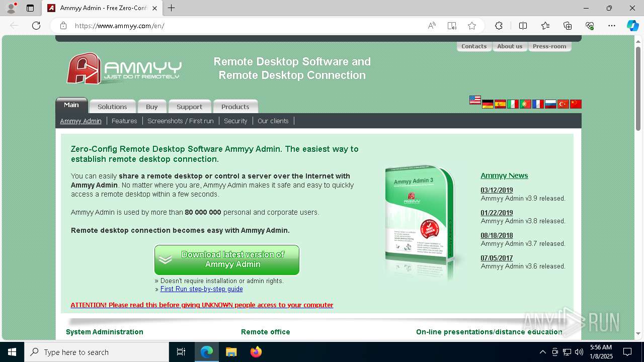Open 01/22/2019 news entry
The height and width of the screenshot is (362, 644).
[497, 213]
